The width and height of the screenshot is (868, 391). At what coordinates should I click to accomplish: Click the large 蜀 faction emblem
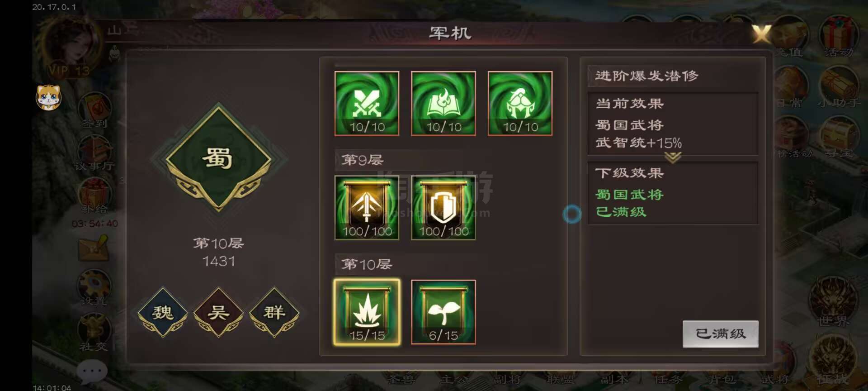(219, 158)
